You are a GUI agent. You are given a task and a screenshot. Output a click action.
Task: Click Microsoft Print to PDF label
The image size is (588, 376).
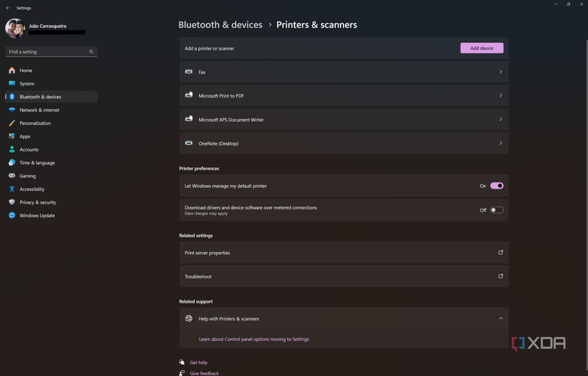(221, 96)
